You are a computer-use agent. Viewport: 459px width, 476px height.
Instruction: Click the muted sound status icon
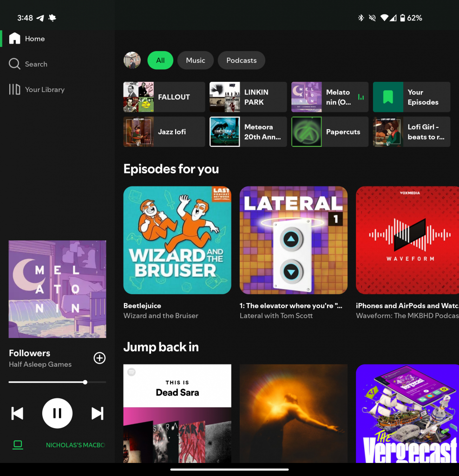coord(372,18)
